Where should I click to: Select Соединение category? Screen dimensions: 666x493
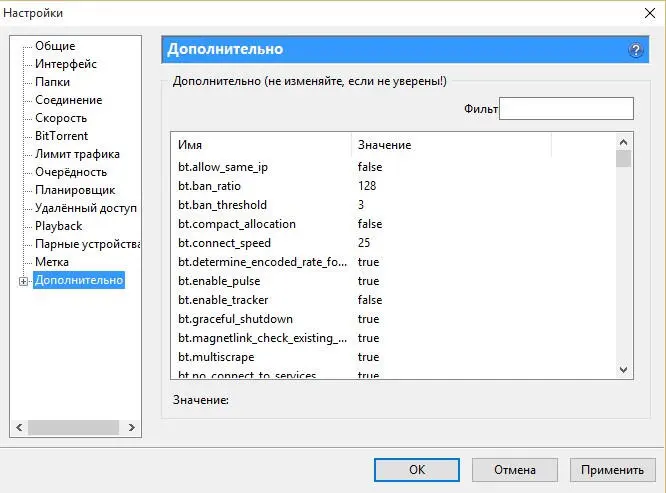tap(68, 100)
